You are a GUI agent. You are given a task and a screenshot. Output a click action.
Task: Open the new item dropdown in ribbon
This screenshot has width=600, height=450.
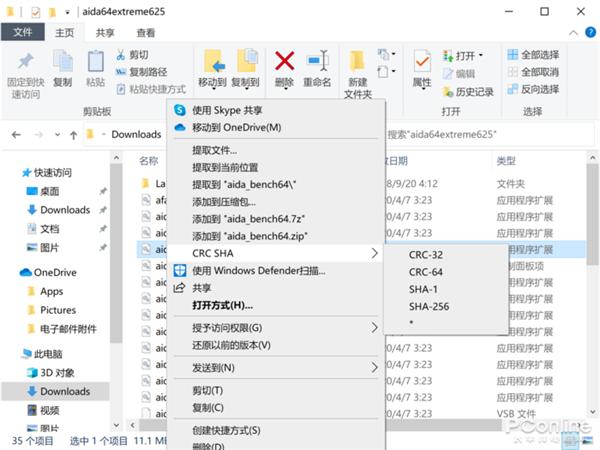coord(386,54)
